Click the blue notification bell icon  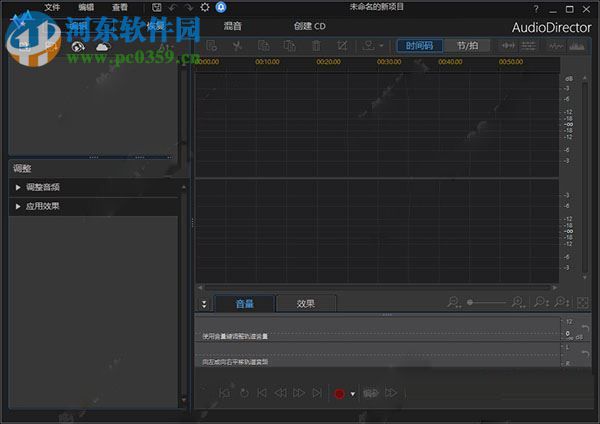point(221,7)
